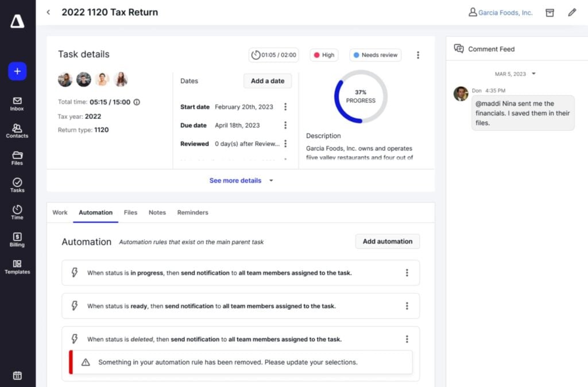Switch to the Work tab
The width and height of the screenshot is (588, 387).
pos(60,212)
